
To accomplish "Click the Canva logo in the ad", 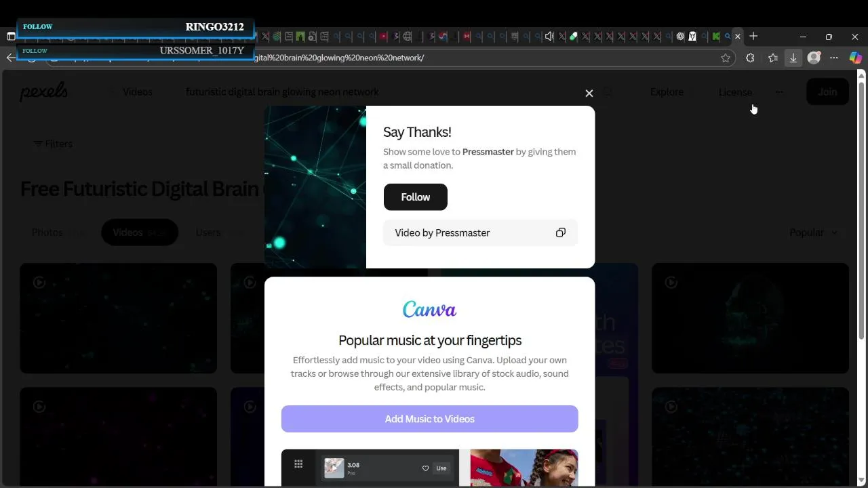I will click(430, 310).
